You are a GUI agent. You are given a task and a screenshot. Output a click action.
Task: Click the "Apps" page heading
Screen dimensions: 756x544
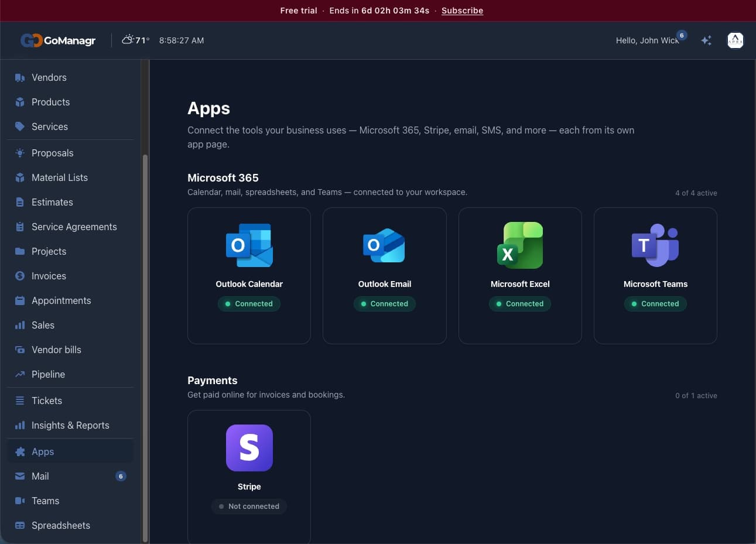click(x=208, y=108)
